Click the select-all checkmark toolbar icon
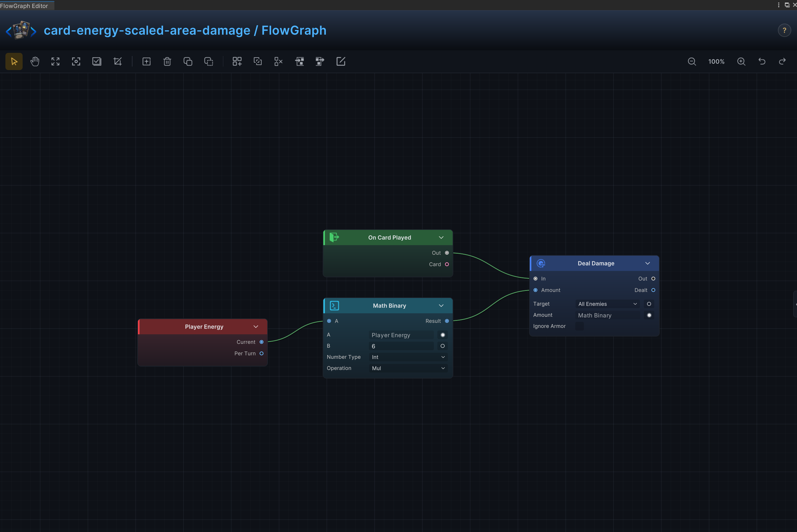This screenshot has width=797, height=532. point(97,61)
